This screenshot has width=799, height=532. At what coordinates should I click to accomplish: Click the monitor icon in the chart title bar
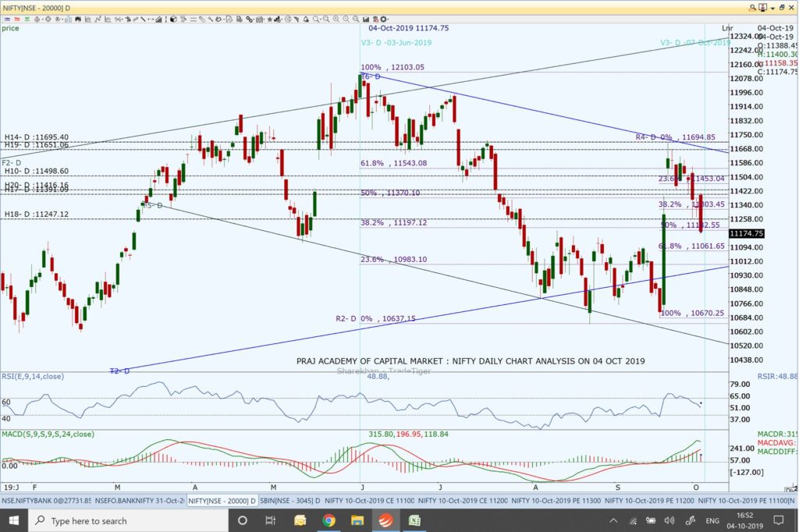(x=763, y=8)
